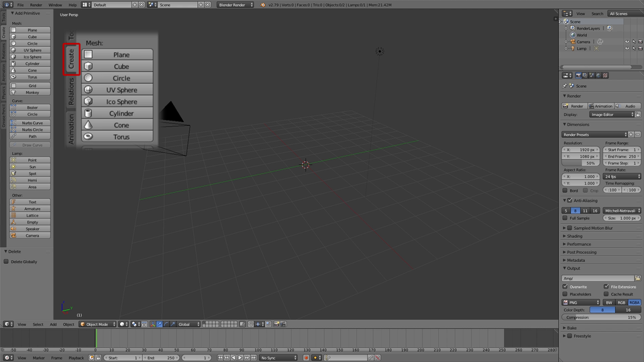Screen dimensions: 644x362
Task: Hide the Lamp with its eye icon
Action: point(627,48)
